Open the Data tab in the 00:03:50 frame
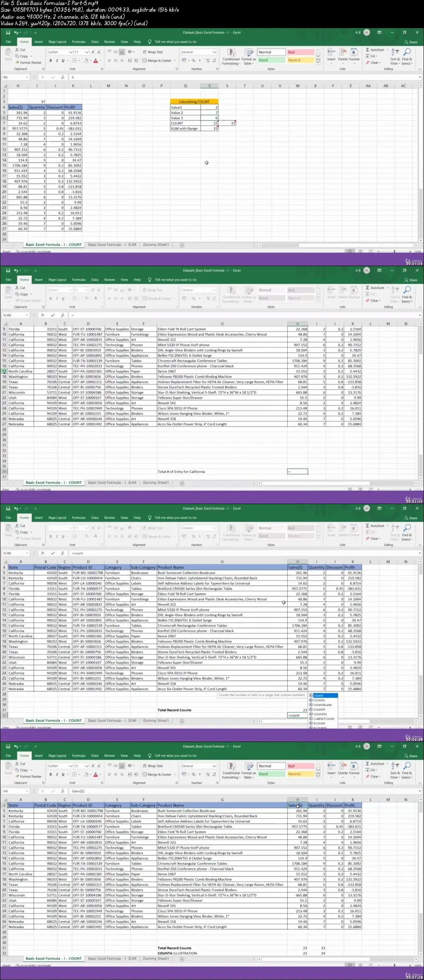This screenshot has height=980, width=424. [x=95, y=280]
